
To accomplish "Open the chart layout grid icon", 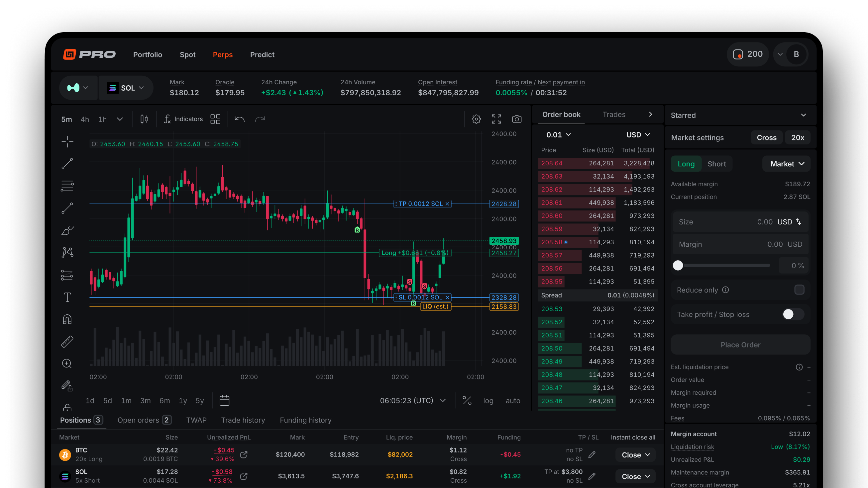I will (x=215, y=119).
